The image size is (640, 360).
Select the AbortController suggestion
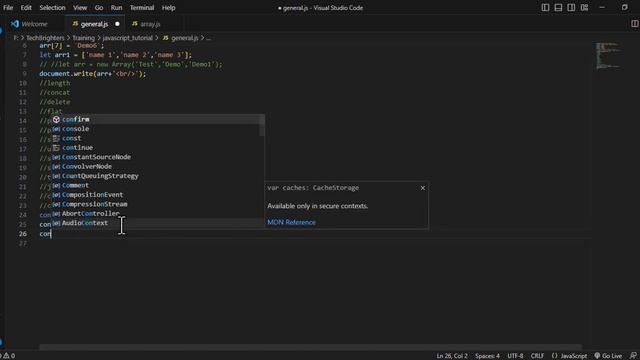tap(158, 213)
